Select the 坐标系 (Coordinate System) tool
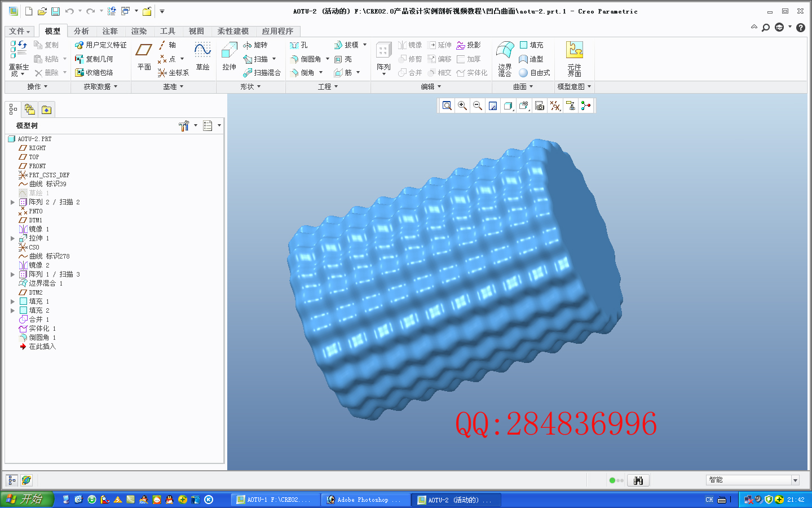 pos(174,73)
